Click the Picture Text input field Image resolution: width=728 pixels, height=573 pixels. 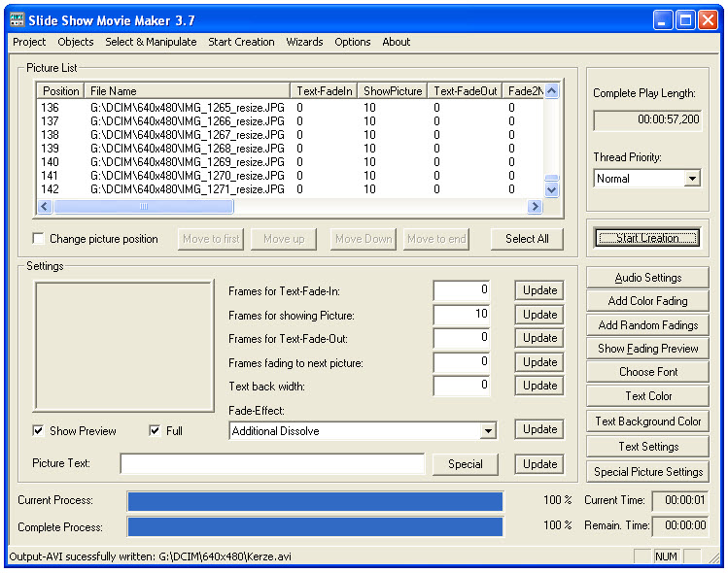point(272,463)
